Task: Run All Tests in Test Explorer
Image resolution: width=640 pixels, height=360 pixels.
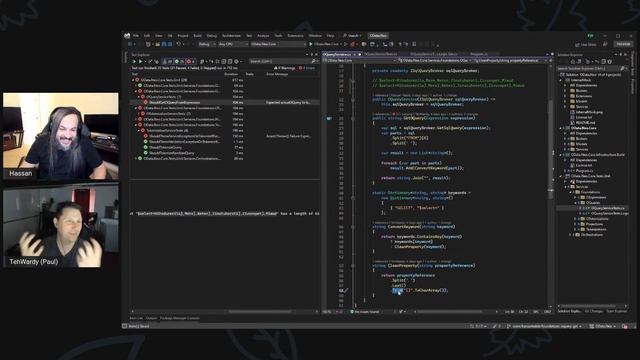Action: click(x=134, y=62)
